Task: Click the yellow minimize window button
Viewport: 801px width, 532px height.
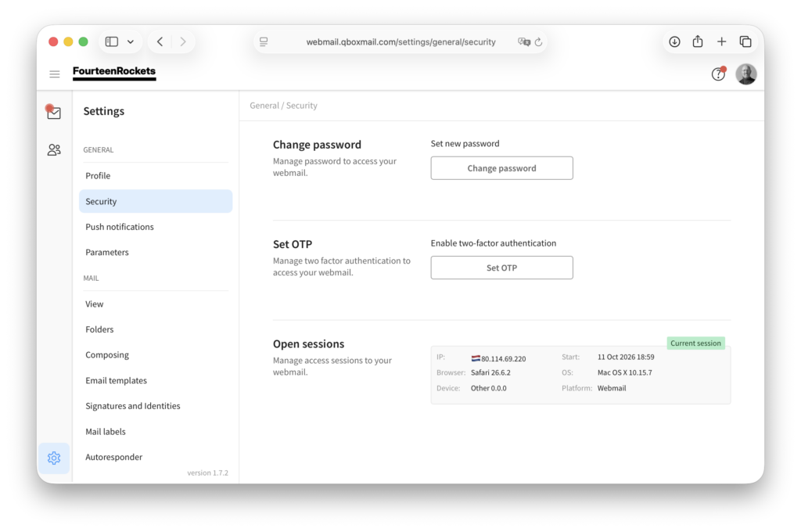Action: (68, 42)
